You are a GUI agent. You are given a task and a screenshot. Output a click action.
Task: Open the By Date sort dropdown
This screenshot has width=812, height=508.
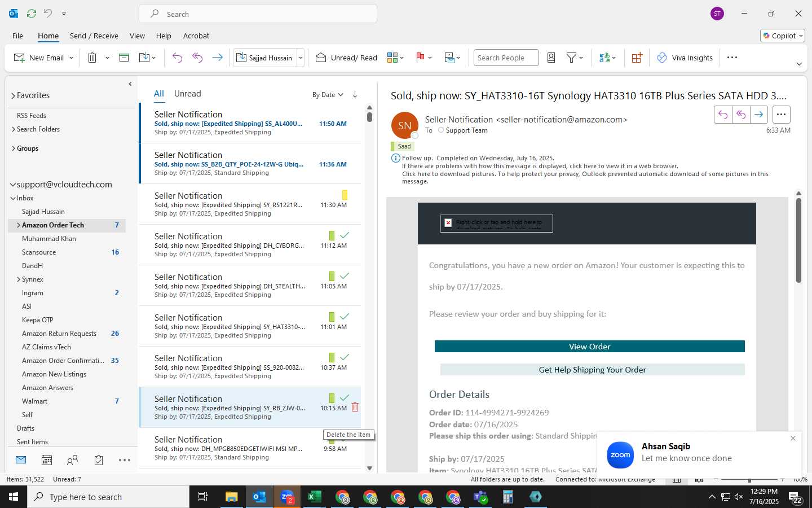coord(328,94)
